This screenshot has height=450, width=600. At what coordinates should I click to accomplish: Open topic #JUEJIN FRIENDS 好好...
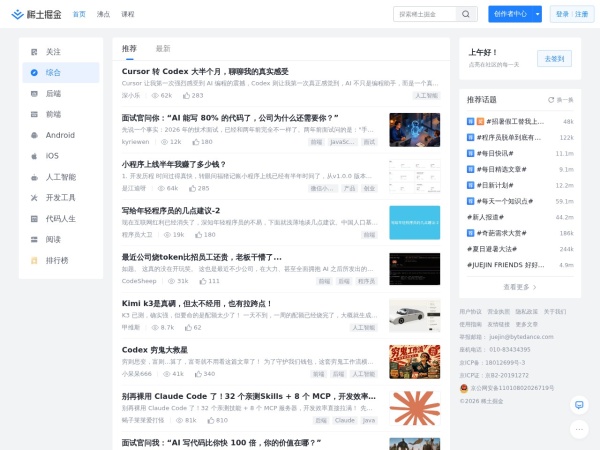(x=506, y=265)
